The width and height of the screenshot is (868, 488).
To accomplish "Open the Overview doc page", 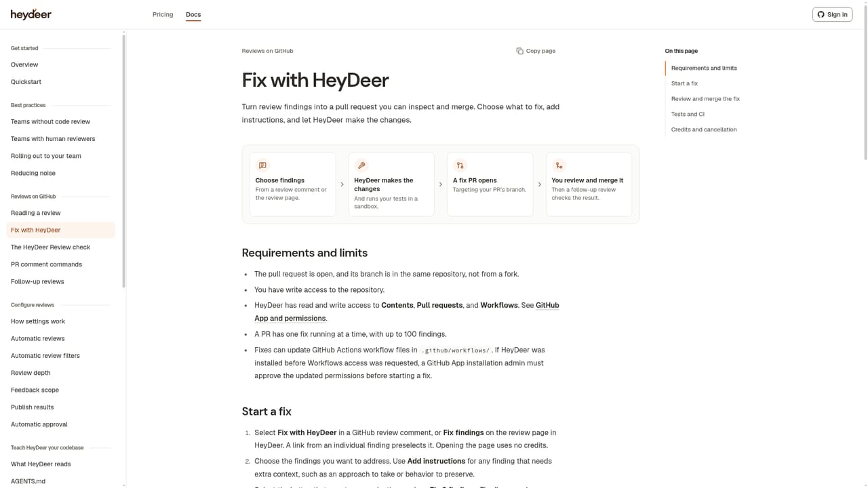I will click(x=60, y=65).
